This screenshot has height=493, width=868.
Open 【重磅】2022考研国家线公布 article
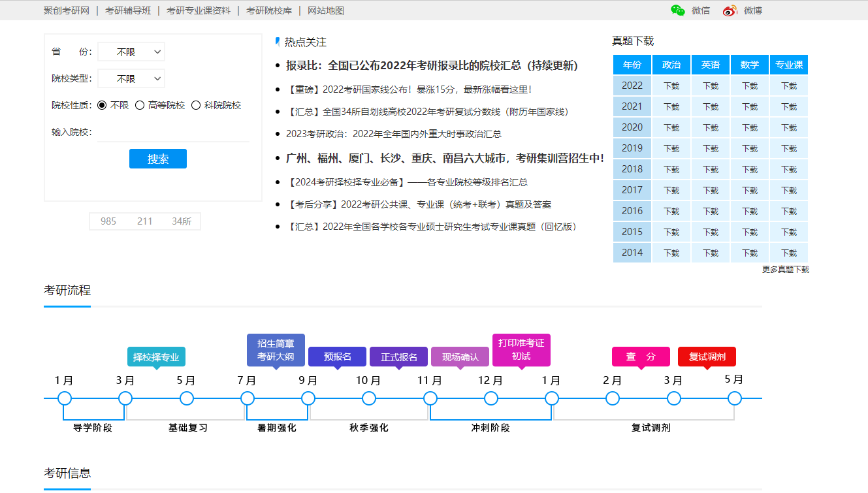click(409, 89)
